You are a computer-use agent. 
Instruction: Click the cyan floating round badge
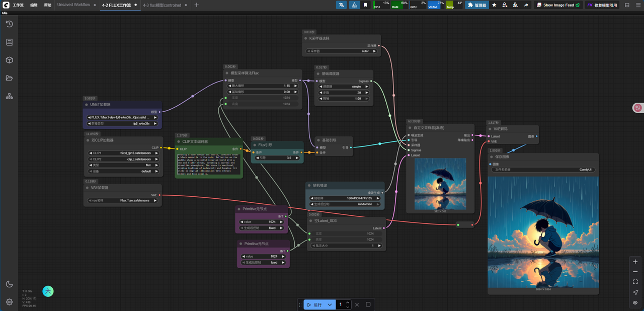(48, 291)
